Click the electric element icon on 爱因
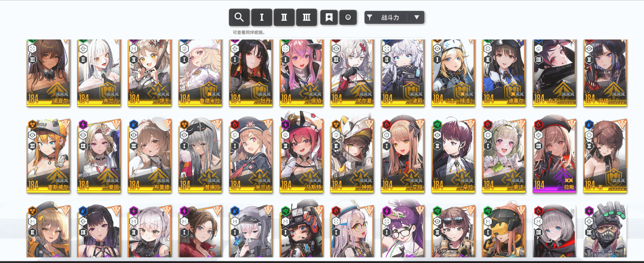 coord(83,125)
